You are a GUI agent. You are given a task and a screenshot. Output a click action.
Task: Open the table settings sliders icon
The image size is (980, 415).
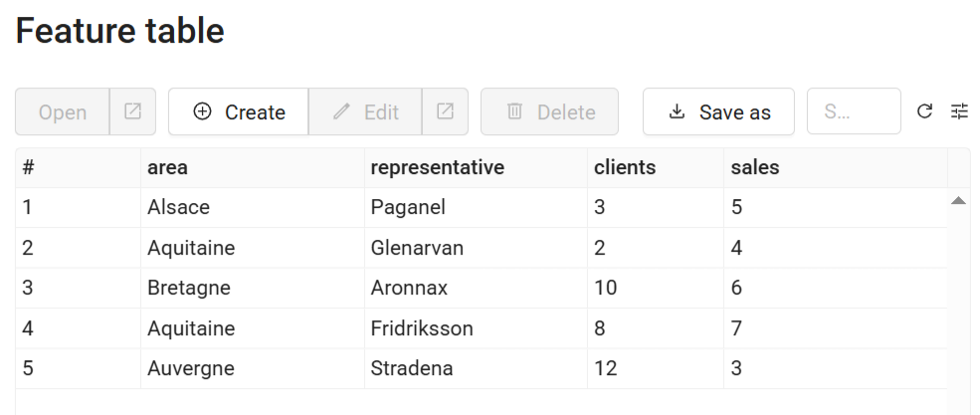(x=959, y=111)
